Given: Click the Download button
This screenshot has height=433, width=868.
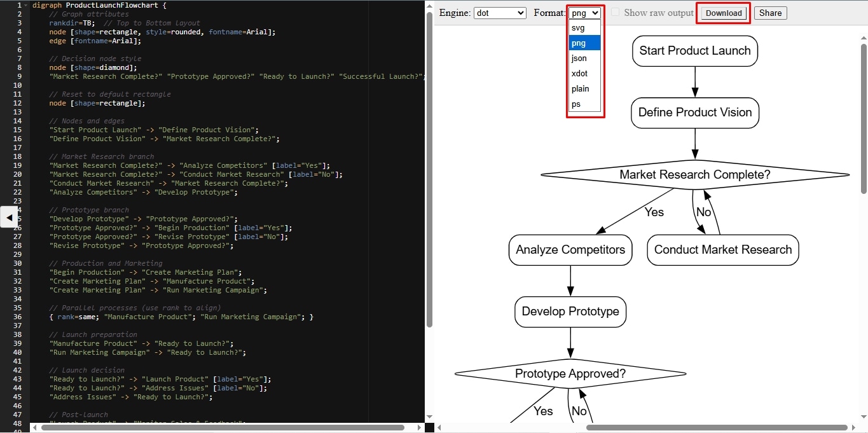Looking at the screenshot, I should click(724, 13).
